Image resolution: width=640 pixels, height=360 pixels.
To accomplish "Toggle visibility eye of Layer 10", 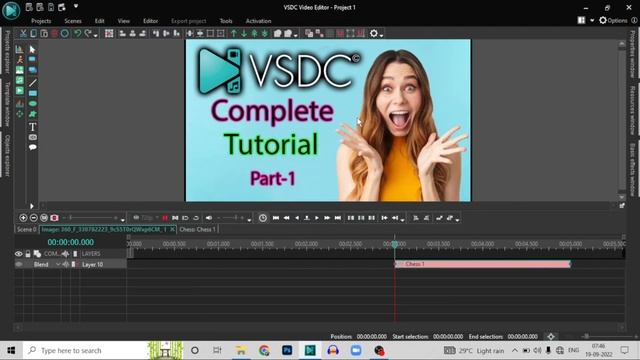I will (x=19, y=264).
